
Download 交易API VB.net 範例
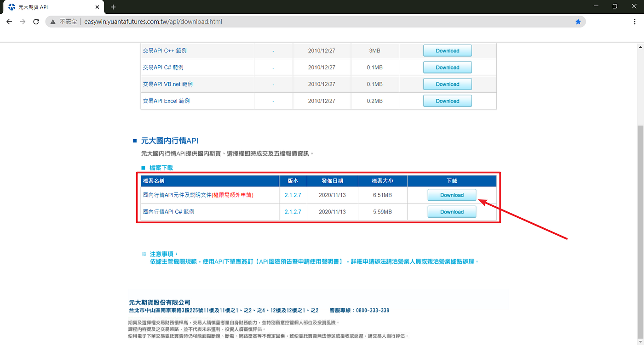(448, 84)
